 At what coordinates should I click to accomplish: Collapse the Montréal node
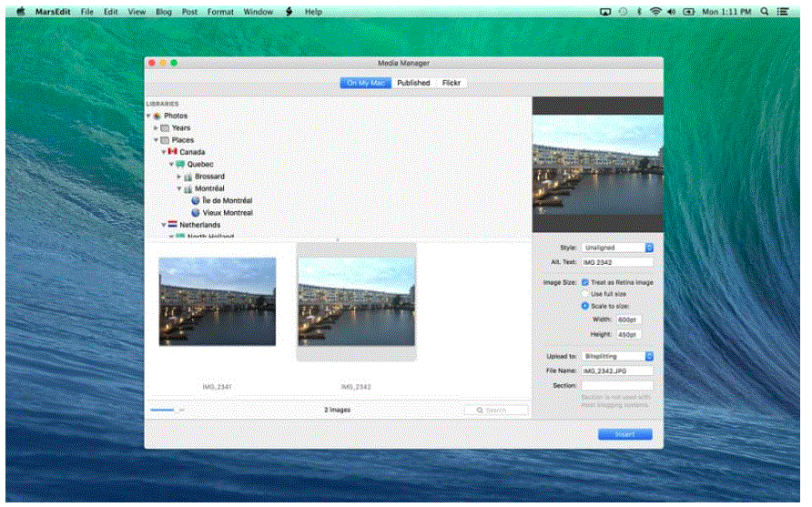[x=179, y=189]
